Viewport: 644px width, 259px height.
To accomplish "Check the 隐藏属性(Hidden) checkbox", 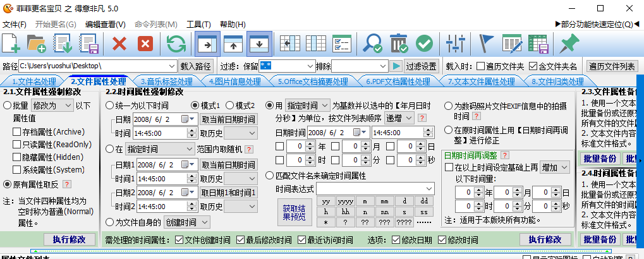I will [16, 157].
